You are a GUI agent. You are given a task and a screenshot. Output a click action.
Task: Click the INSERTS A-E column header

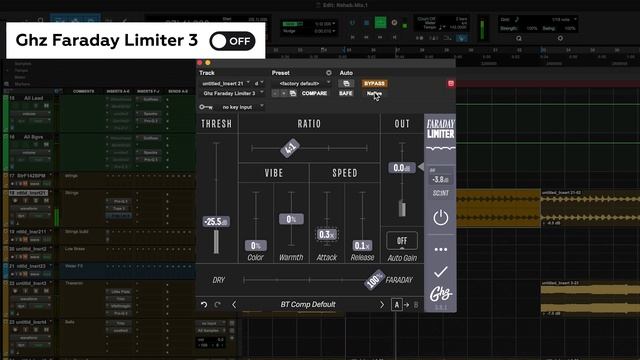[x=118, y=91]
